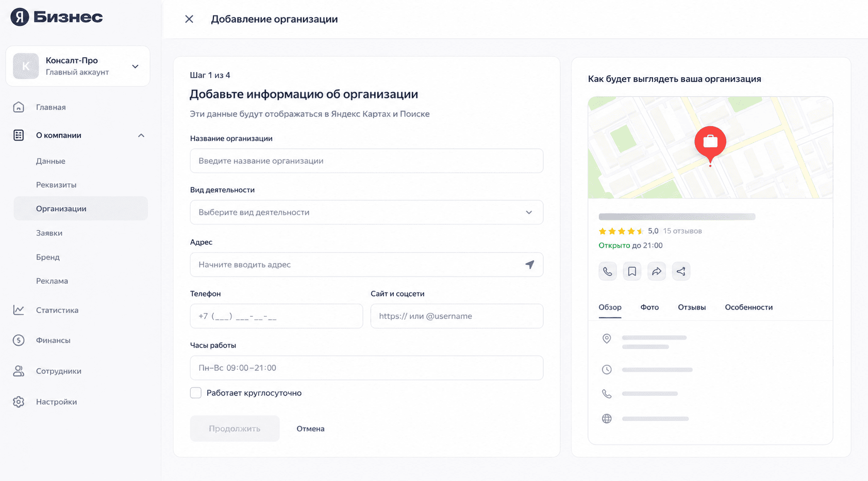Click the share icon button in preview
The height and width of the screenshot is (481, 868).
click(x=681, y=271)
